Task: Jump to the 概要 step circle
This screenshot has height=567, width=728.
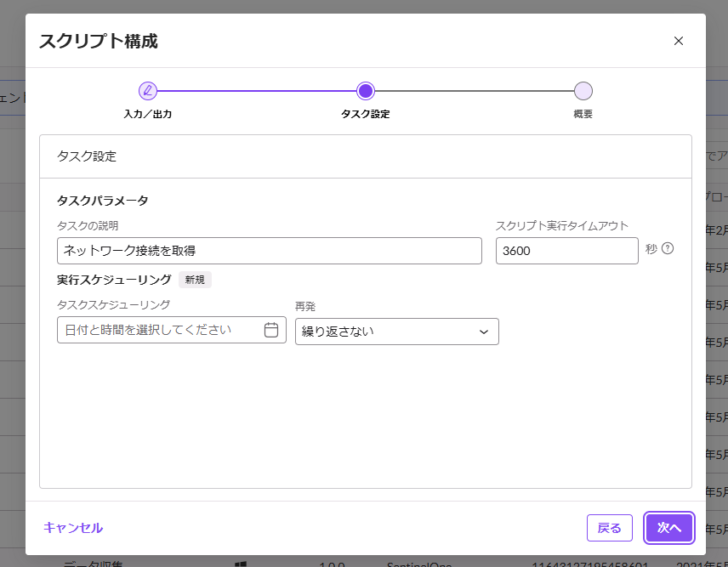Action: pyautogui.click(x=583, y=91)
